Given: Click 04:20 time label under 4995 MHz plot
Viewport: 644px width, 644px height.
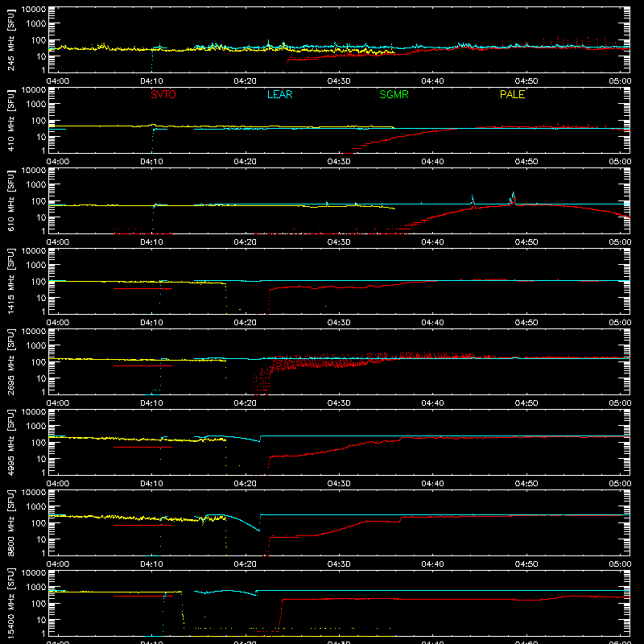Looking at the screenshot, I should click(246, 484).
